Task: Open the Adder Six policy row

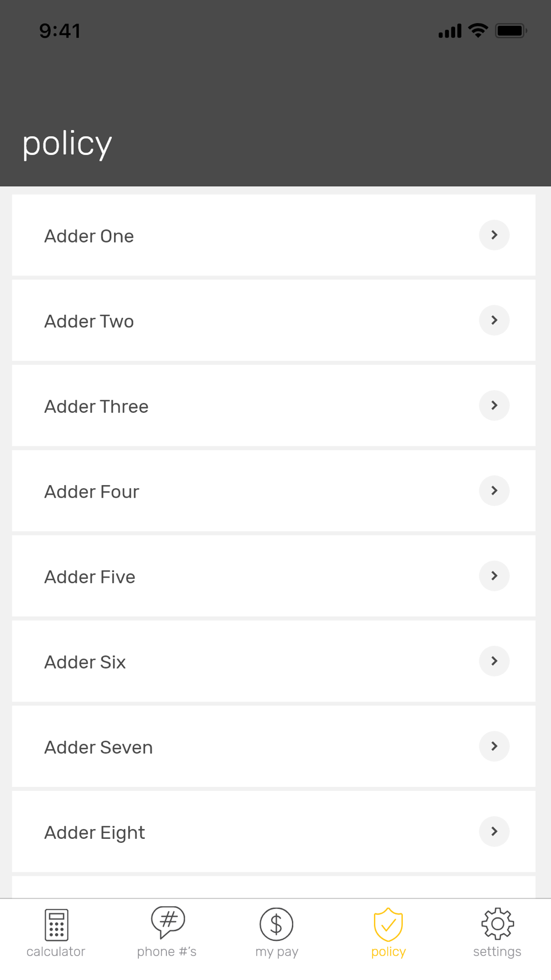Action: tap(273, 661)
